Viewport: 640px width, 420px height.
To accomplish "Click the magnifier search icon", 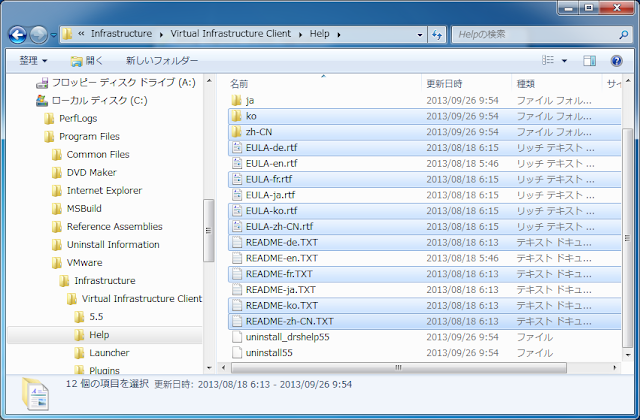I will pyautogui.click(x=624, y=35).
